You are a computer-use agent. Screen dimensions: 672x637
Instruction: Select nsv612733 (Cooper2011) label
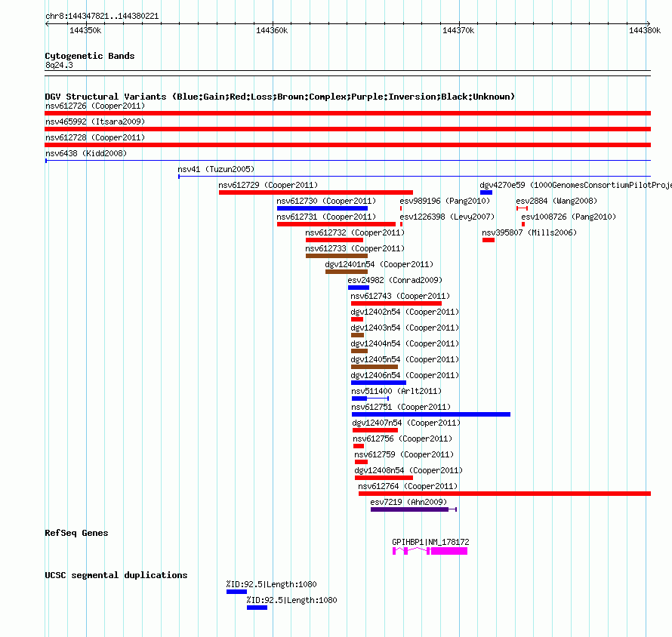[x=355, y=248]
